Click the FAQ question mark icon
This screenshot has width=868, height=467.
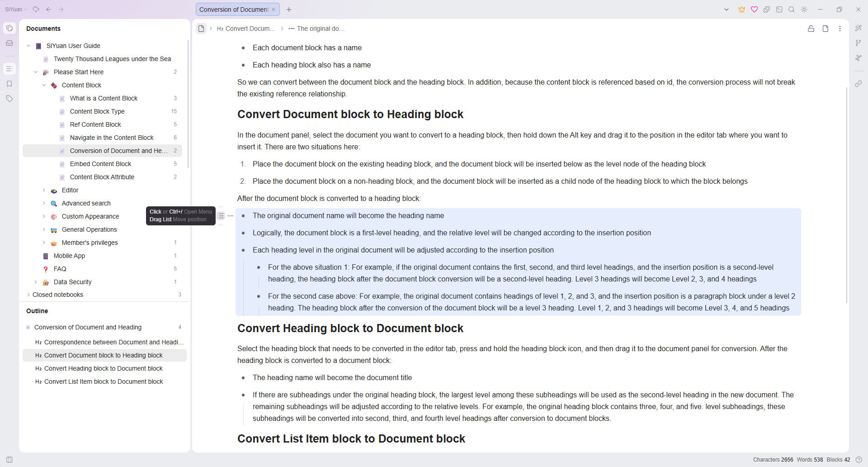46,269
